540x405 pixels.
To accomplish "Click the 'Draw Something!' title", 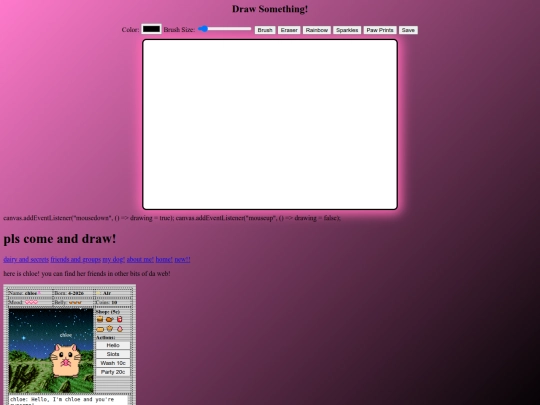I will (x=270, y=9).
